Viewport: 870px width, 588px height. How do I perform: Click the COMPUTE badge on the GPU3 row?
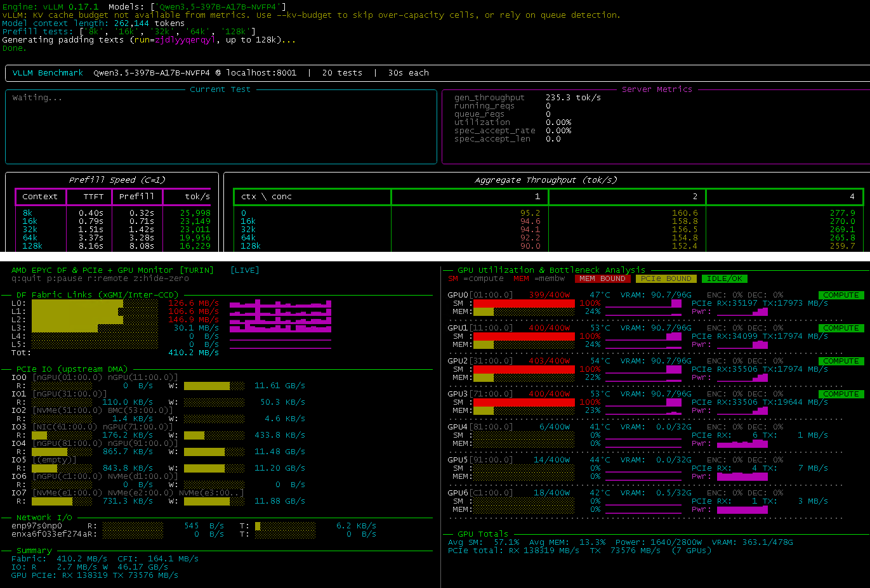point(841,394)
